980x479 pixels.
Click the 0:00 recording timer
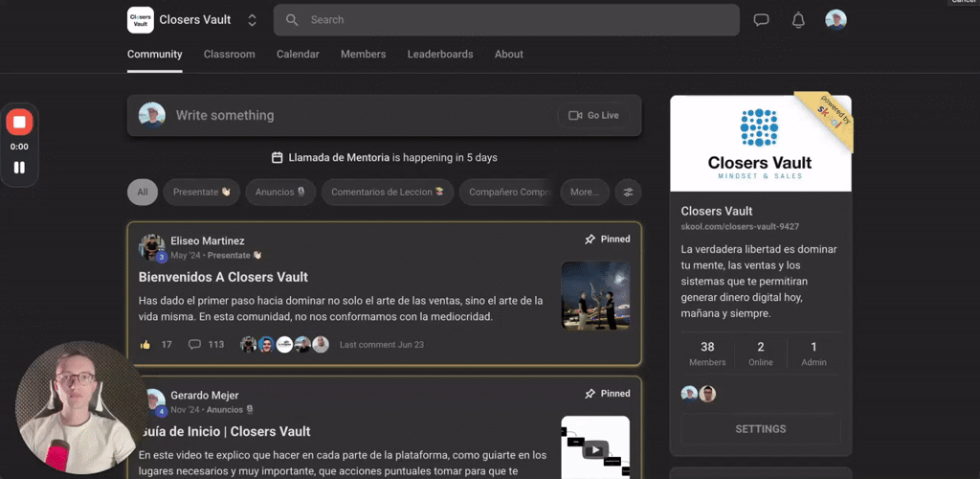coord(19,147)
